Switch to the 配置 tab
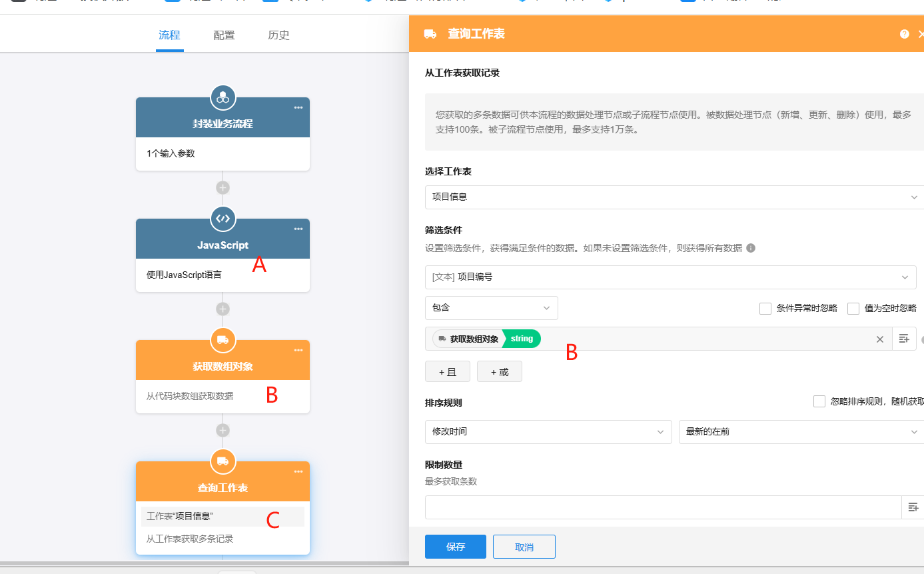Viewport: 924px width, 574px height. click(x=224, y=35)
